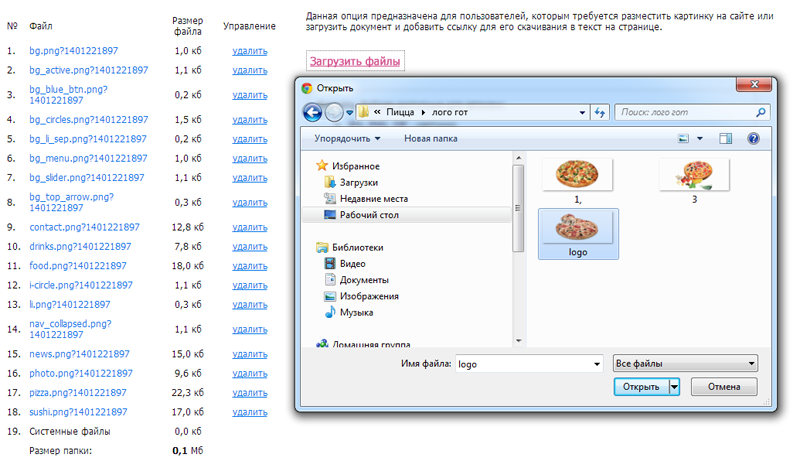This screenshot has height=461, width=800.
Task: Expand the Упорядочить dropdown menu
Action: pyautogui.click(x=347, y=139)
